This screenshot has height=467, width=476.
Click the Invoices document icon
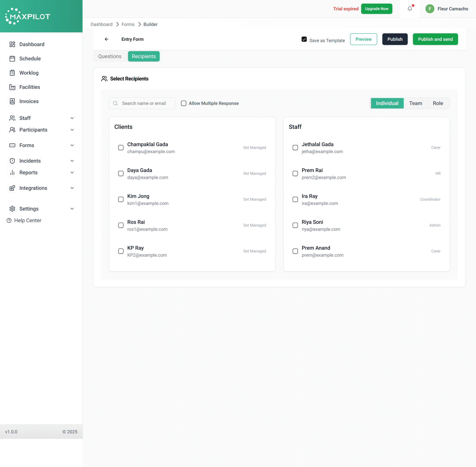[12, 101]
